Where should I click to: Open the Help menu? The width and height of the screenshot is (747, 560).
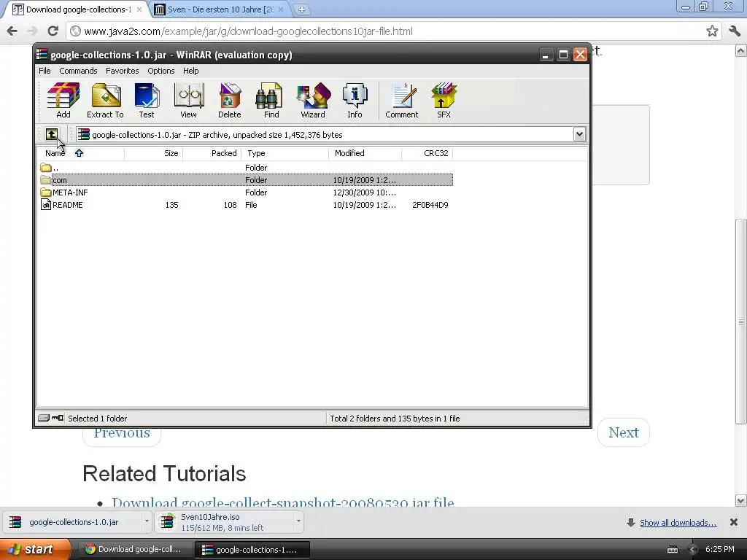[x=191, y=71]
